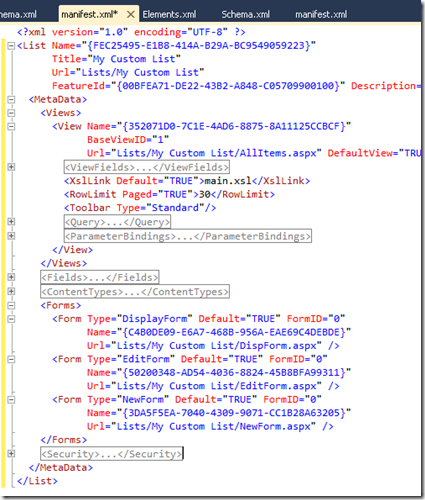Click the EditForm Name GUID value

[x=234, y=373]
